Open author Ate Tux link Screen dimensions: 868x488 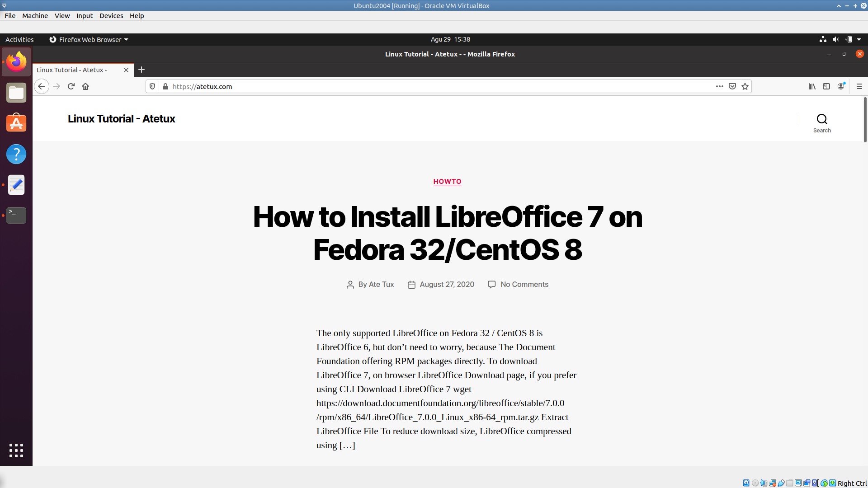[x=381, y=284]
